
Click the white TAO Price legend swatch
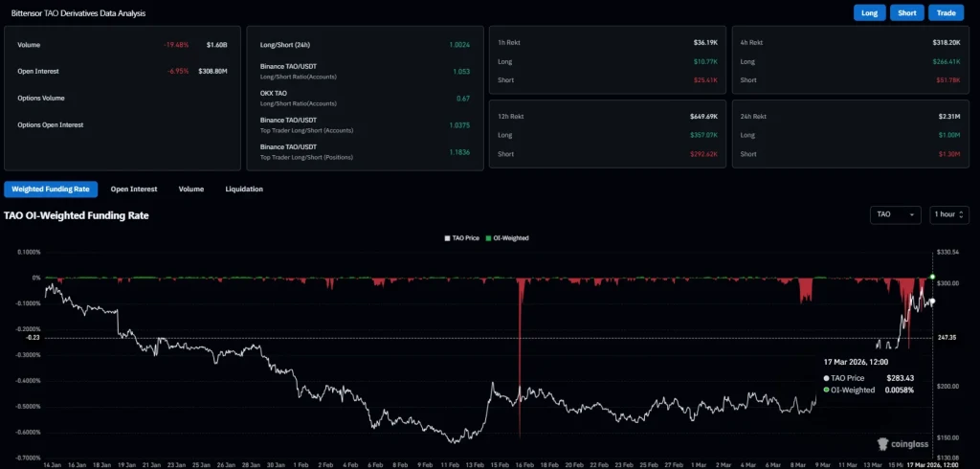coord(447,238)
